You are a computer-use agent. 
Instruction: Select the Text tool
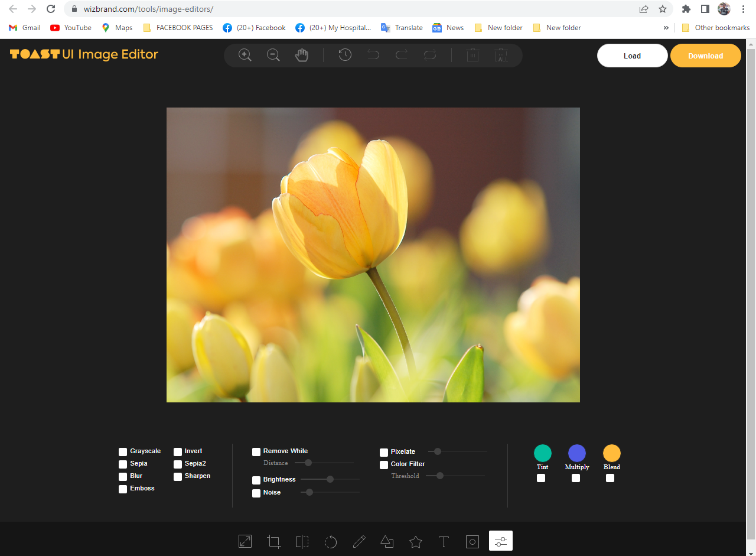point(444,541)
